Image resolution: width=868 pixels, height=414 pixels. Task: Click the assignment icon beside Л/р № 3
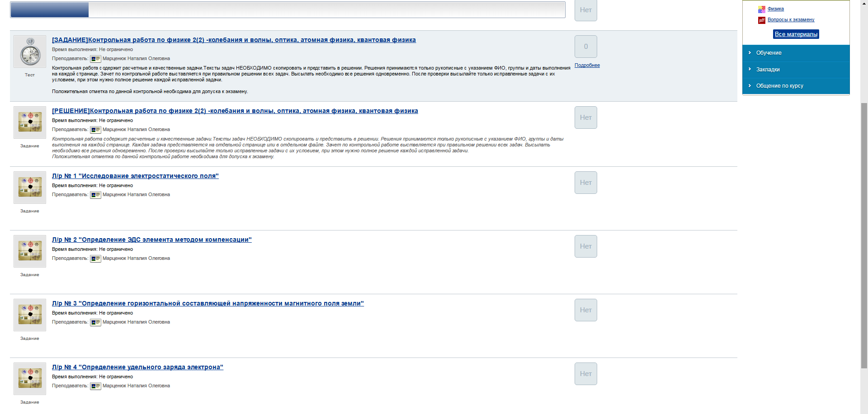point(30,315)
